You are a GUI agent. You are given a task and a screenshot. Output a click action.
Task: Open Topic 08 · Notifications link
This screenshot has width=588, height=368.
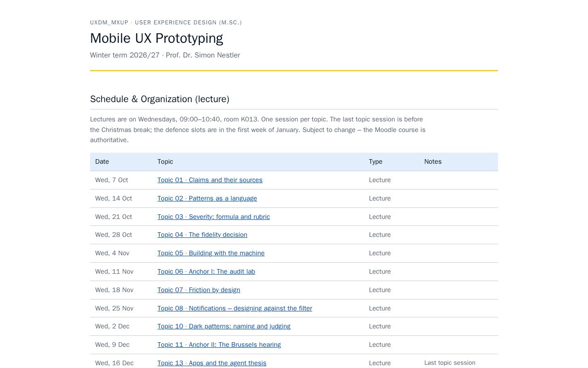click(x=235, y=308)
